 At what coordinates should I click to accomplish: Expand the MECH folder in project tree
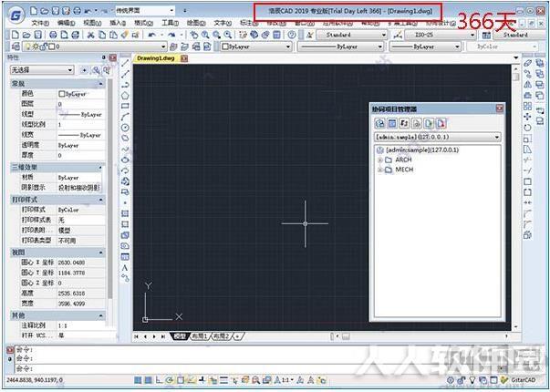[380, 170]
